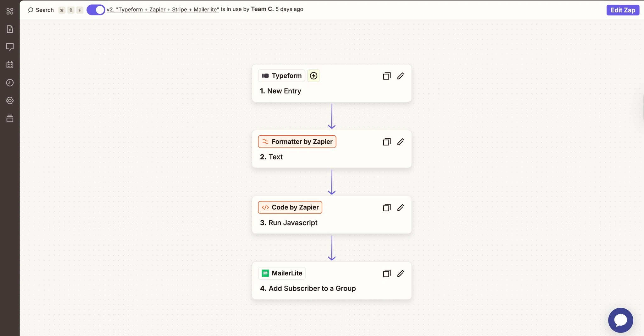The width and height of the screenshot is (644, 336).
Task: Click the lightning trigger badge on Typeform step
Action: (314, 76)
